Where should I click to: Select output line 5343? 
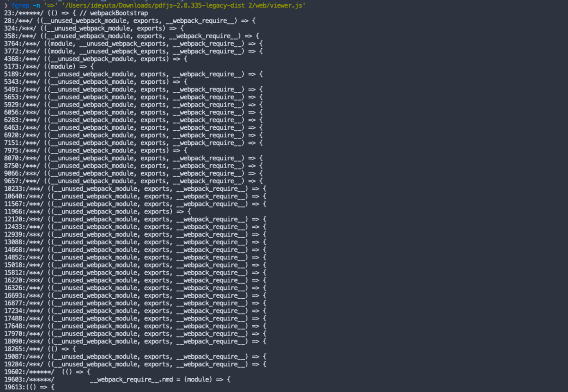click(x=96, y=82)
